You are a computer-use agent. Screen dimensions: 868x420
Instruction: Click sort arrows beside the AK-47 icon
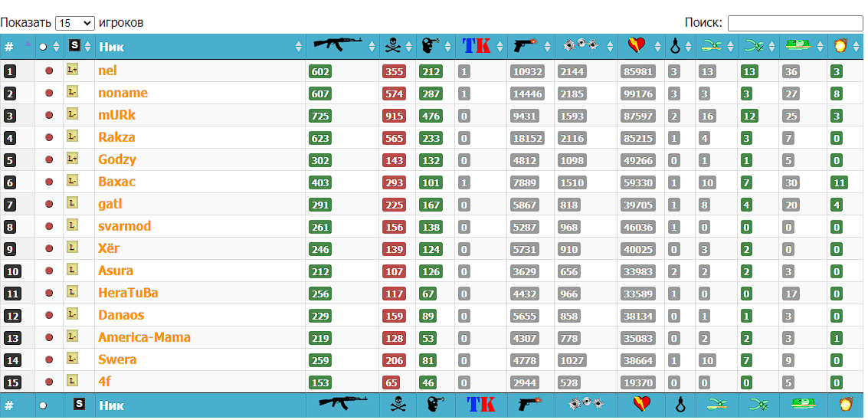coord(372,47)
